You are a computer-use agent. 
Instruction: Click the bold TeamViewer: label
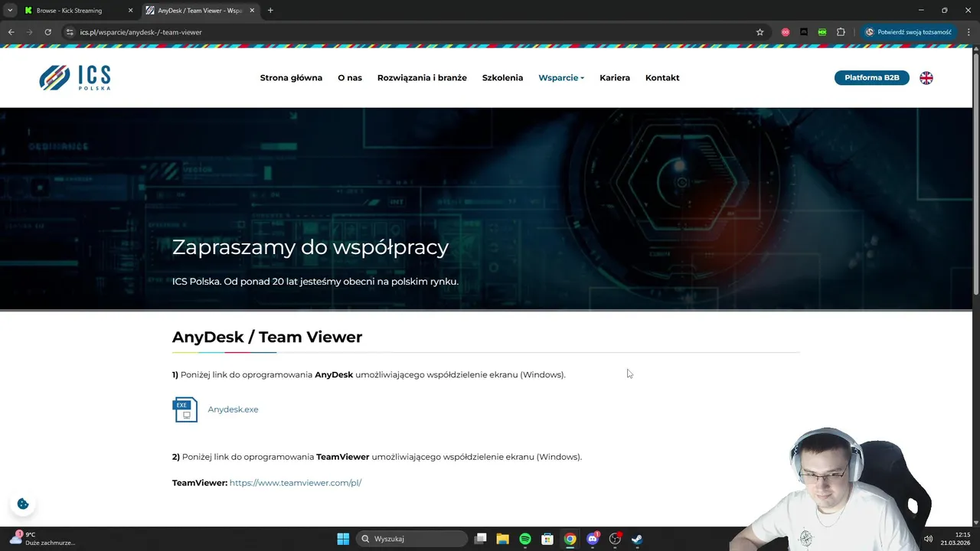click(x=200, y=483)
